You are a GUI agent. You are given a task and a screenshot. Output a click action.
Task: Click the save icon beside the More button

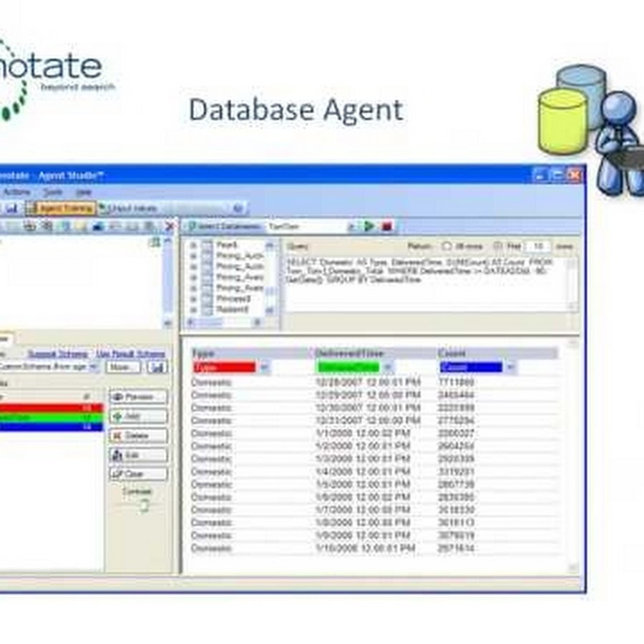[157, 366]
